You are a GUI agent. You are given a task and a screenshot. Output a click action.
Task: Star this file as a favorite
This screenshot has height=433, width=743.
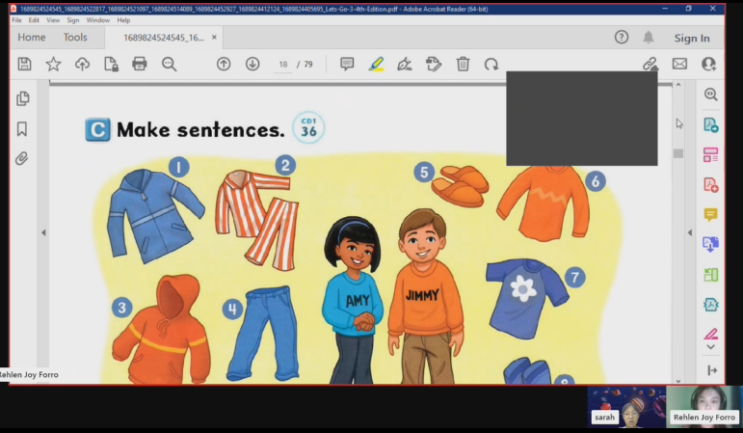point(53,64)
